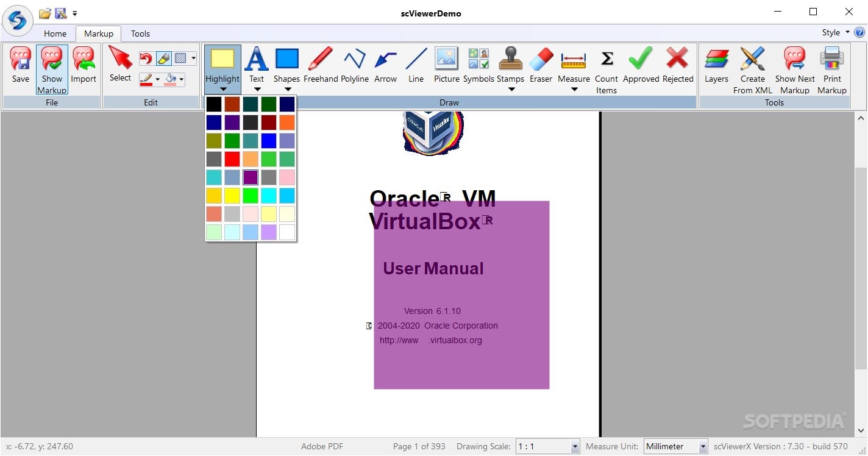Apply the Rejected red X stamp
868x456 pixels.
678,65
